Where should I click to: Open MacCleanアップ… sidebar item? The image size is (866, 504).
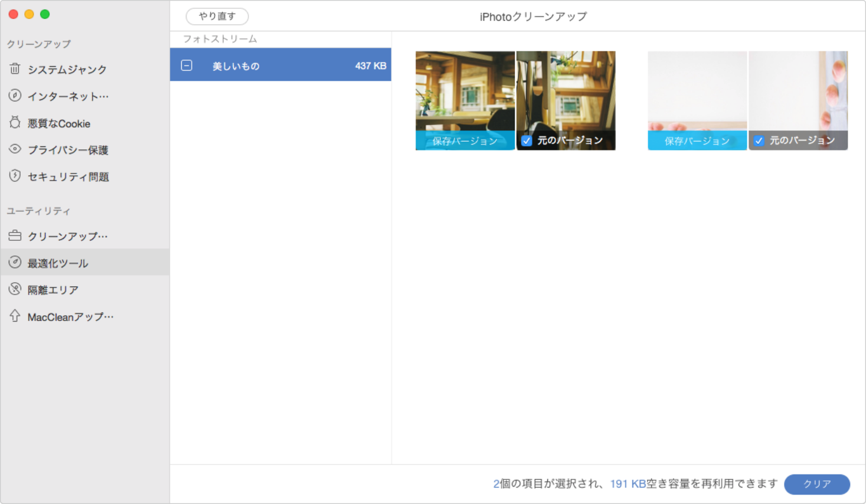(85, 316)
